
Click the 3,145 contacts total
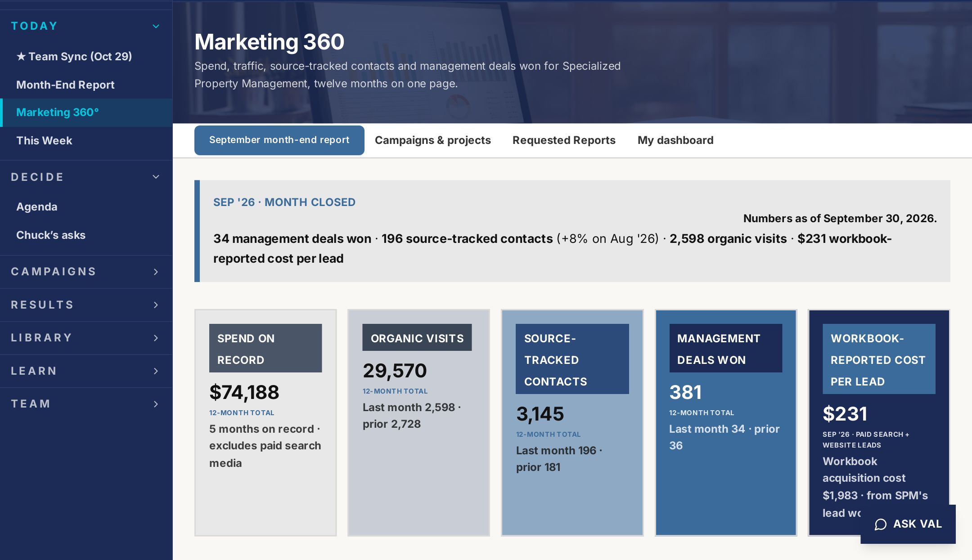point(540,413)
